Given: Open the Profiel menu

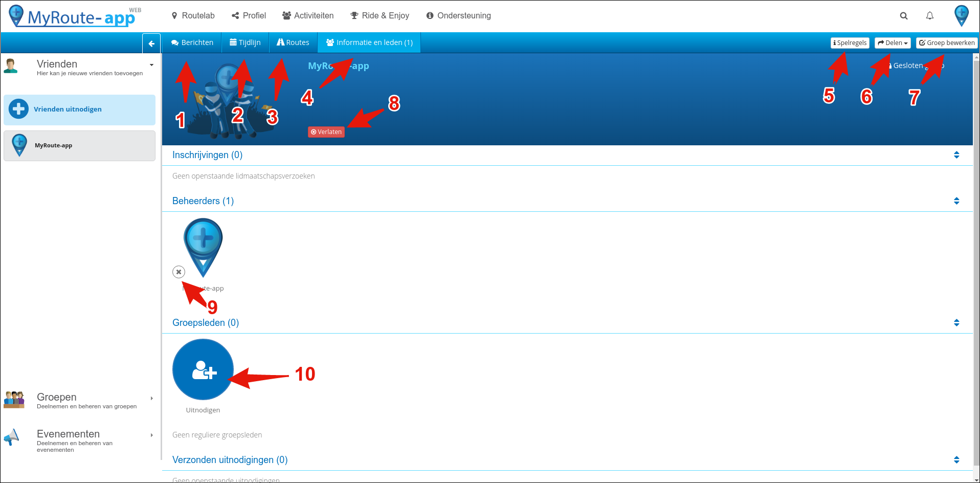Looking at the screenshot, I should 249,16.
